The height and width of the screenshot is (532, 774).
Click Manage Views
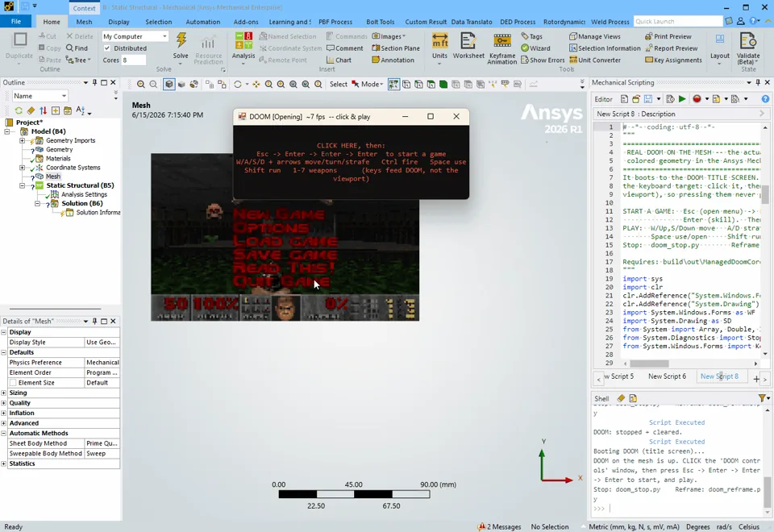point(595,36)
